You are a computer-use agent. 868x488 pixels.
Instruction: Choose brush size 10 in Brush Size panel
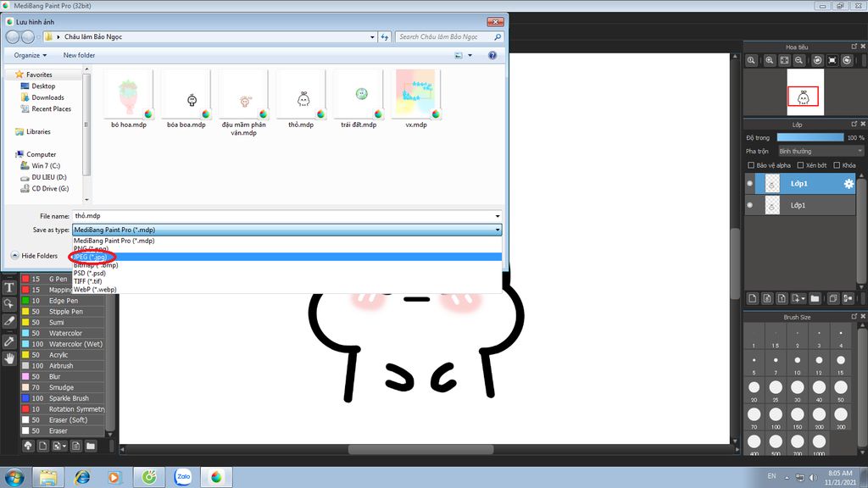[x=797, y=364]
